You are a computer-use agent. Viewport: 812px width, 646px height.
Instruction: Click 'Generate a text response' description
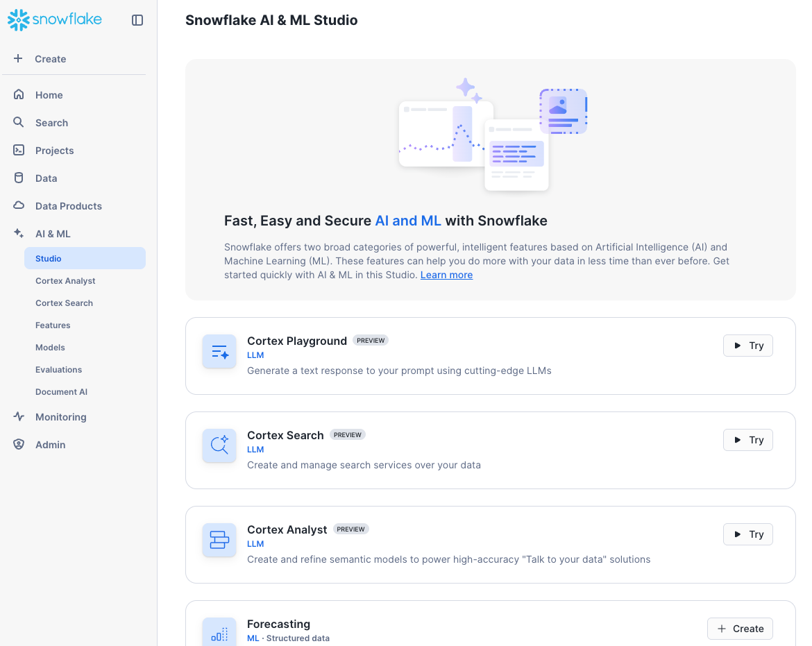click(399, 371)
